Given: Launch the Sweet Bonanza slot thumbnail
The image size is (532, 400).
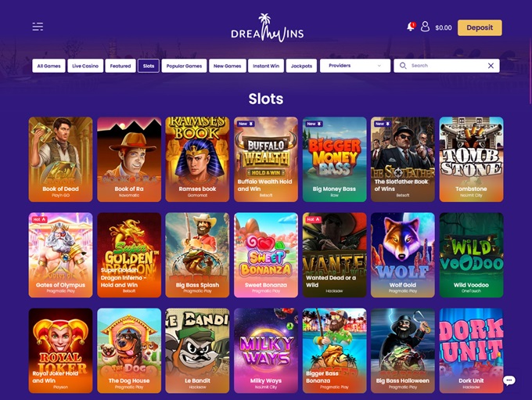Looking at the screenshot, I should (x=266, y=255).
